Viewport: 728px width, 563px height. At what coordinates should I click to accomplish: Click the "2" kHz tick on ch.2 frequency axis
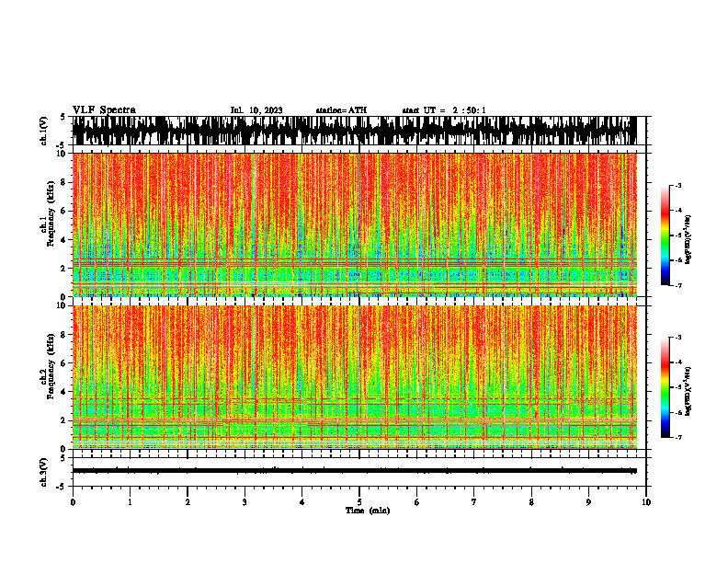coord(64,419)
